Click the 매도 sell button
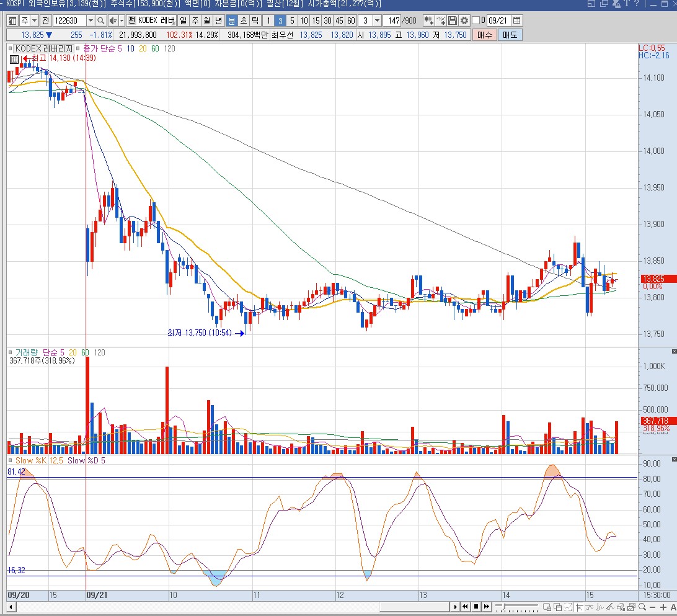Image resolution: width=677 pixels, height=616 pixels. pos(510,35)
